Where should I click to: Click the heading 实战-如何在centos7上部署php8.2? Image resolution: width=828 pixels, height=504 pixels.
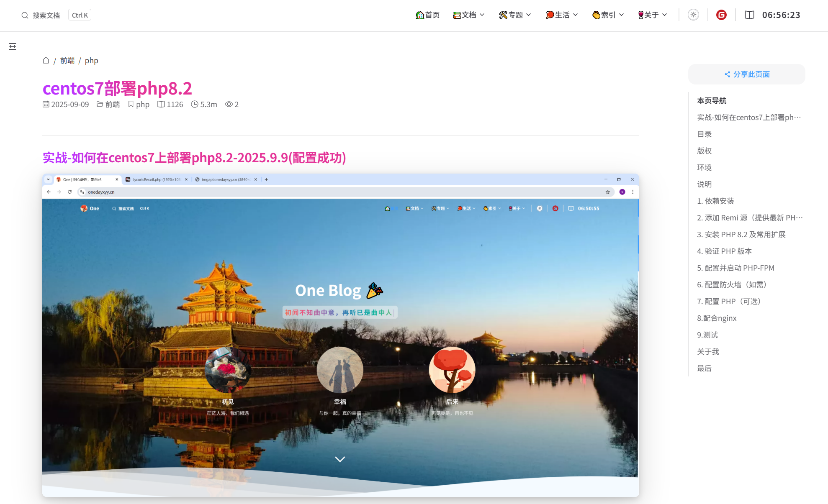[194, 158]
